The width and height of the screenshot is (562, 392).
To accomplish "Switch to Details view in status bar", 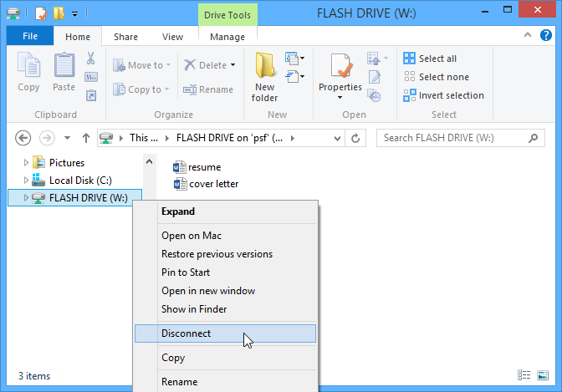I will pyautogui.click(x=524, y=375).
